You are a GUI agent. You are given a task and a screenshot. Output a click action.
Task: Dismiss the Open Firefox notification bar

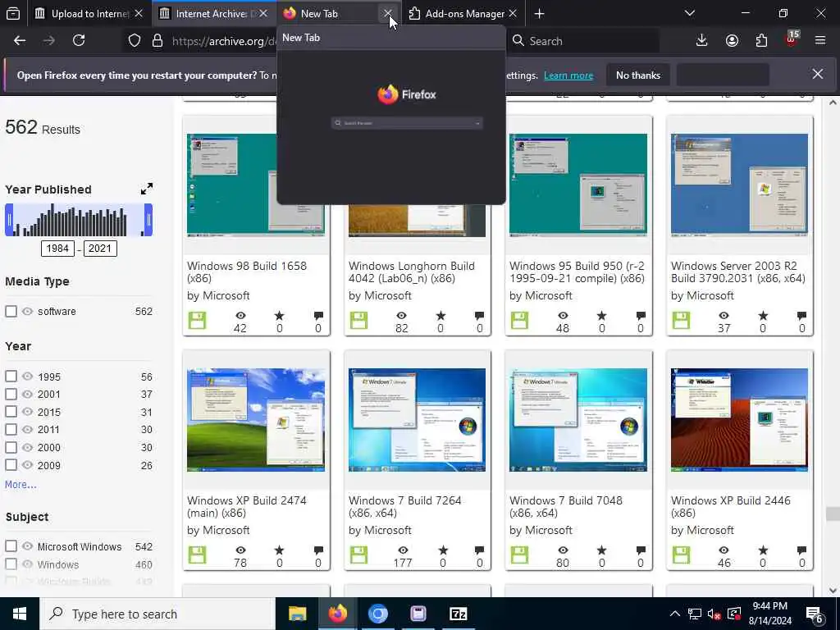[818, 75]
